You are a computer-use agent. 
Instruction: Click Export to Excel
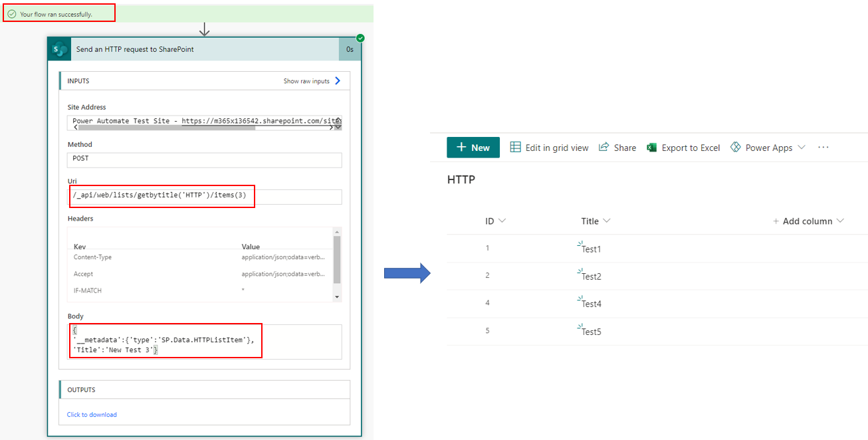click(x=683, y=148)
